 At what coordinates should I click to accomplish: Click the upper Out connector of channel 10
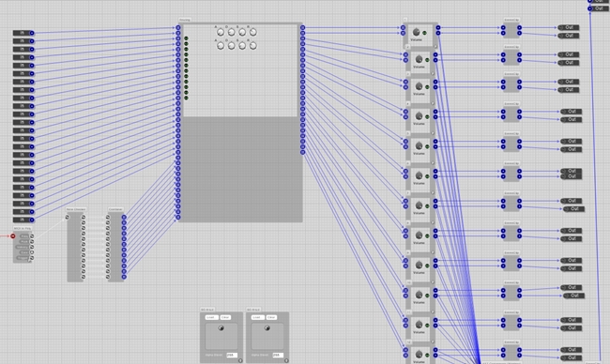pyautogui.click(x=572, y=288)
